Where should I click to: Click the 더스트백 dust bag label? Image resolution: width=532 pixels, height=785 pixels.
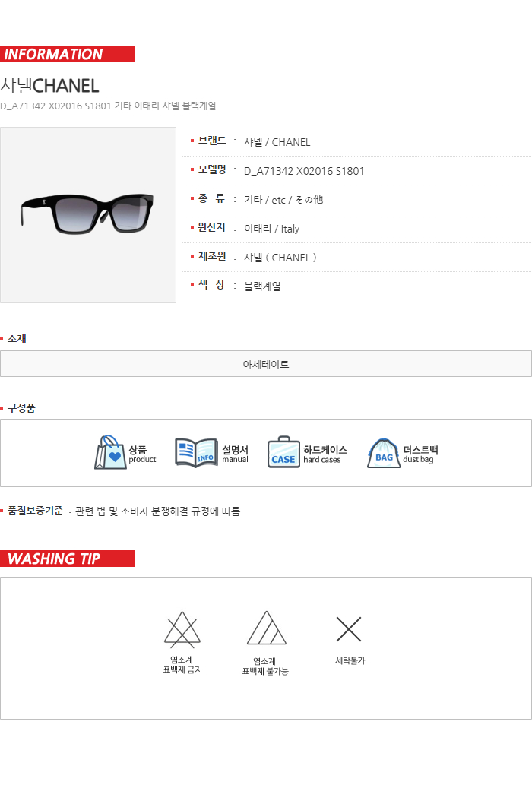point(420,454)
